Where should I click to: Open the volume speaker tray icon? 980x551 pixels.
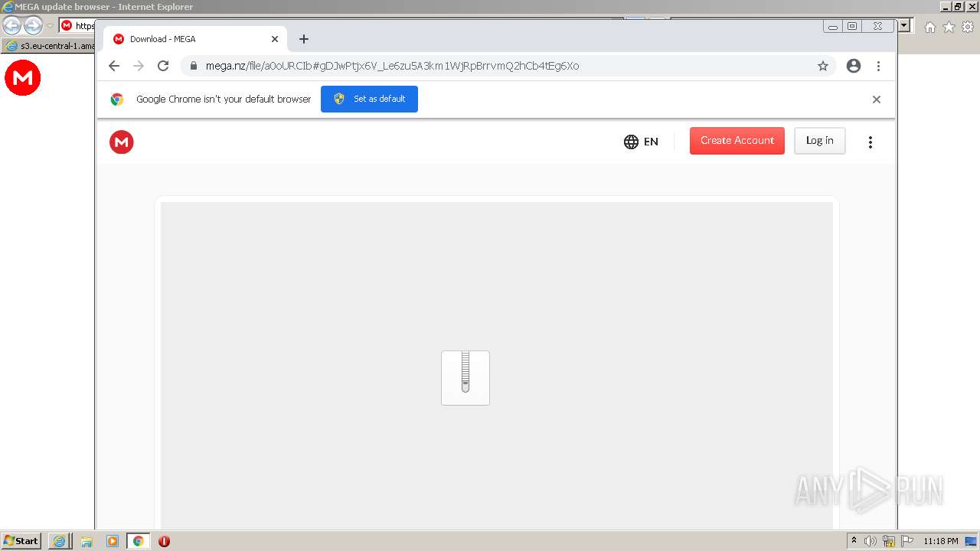tap(871, 541)
